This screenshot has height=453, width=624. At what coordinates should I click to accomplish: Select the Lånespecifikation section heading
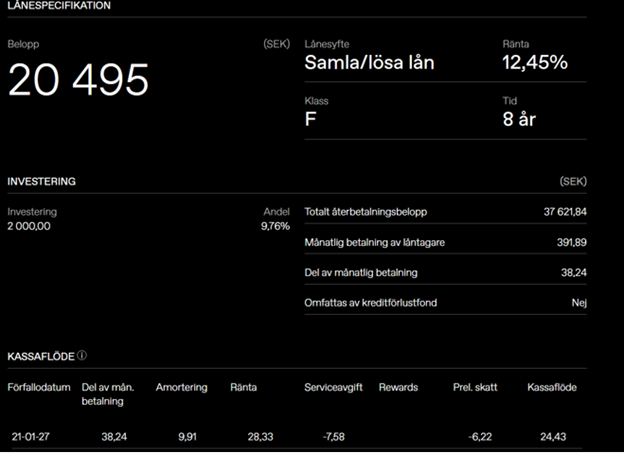pos(59,6)
